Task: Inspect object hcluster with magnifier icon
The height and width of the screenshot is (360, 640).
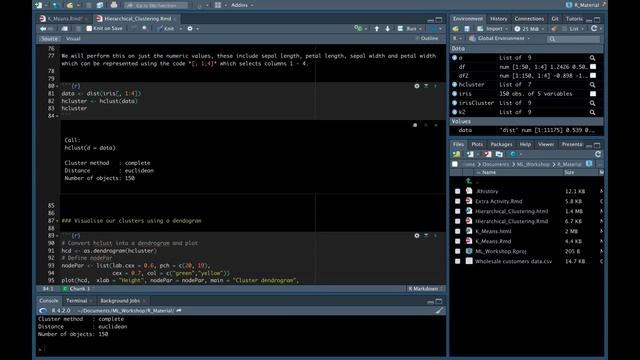Action: coord(592,85)
